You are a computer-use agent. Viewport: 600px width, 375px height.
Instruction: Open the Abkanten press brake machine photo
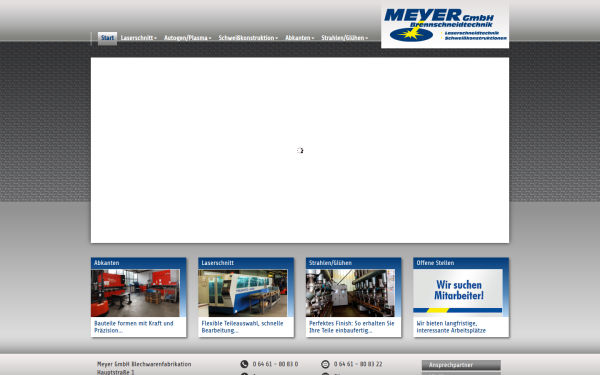[x=135, y=293]
